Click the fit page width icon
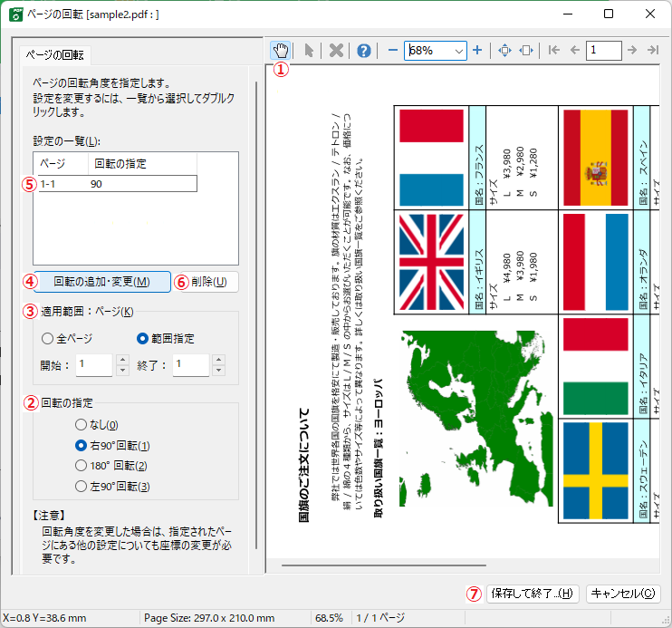Image resolution: width=672 pixels, height=628 pixels. coord(526,51)
